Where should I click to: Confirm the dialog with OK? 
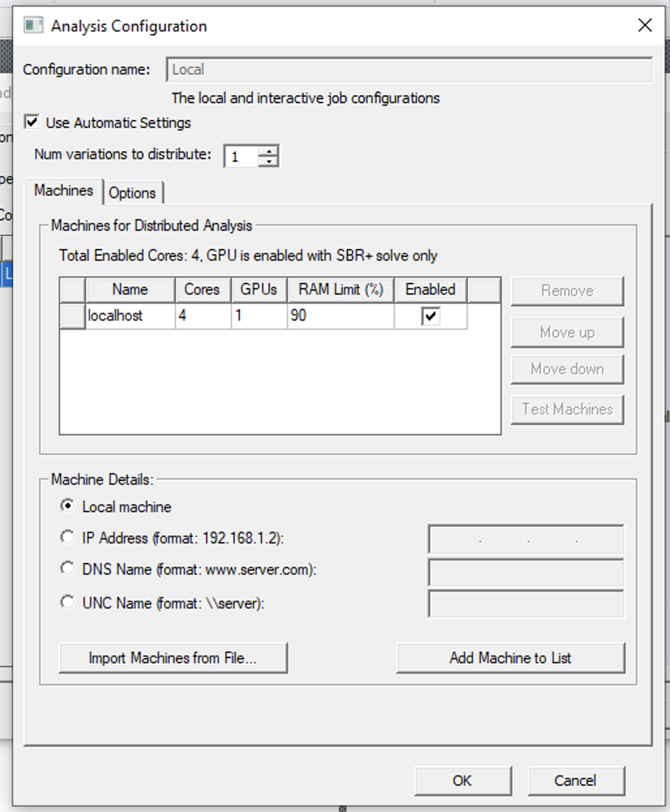pyautogui.click(x=462, y=781)
